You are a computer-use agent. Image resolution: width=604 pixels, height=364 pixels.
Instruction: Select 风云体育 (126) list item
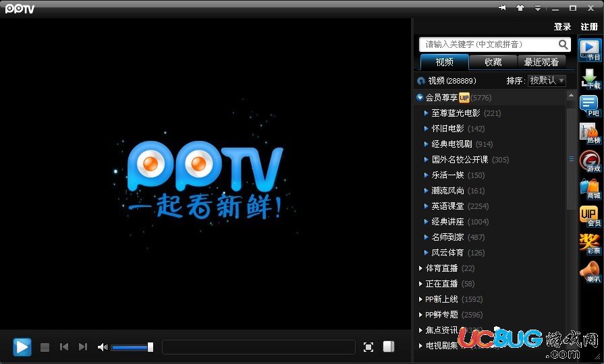click(458, 252)
